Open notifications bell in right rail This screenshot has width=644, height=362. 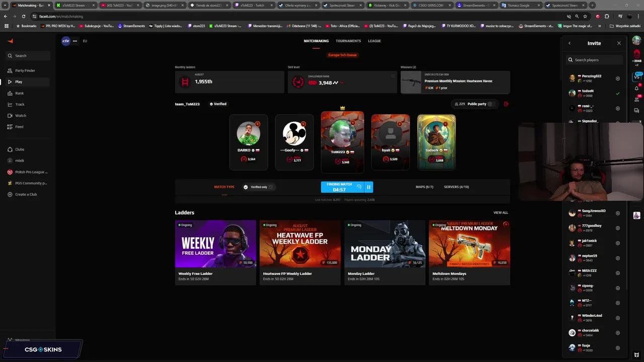point(637,87)
